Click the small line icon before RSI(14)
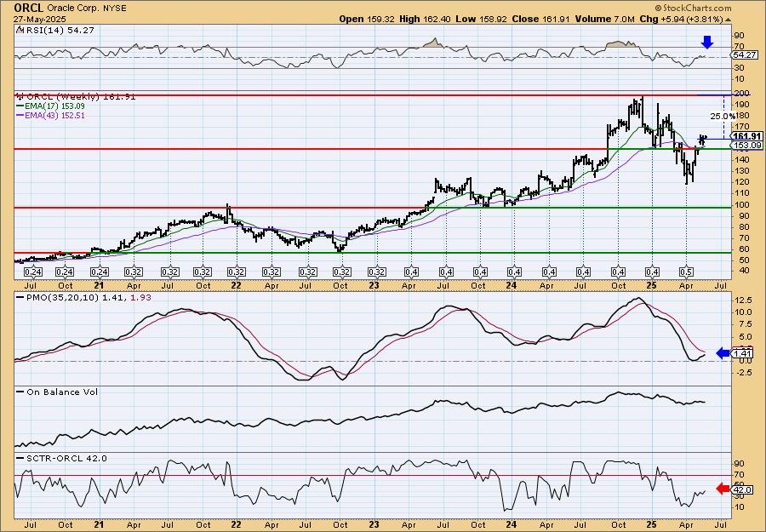Viewport: 766px width, 532px height. pos(20,30)
